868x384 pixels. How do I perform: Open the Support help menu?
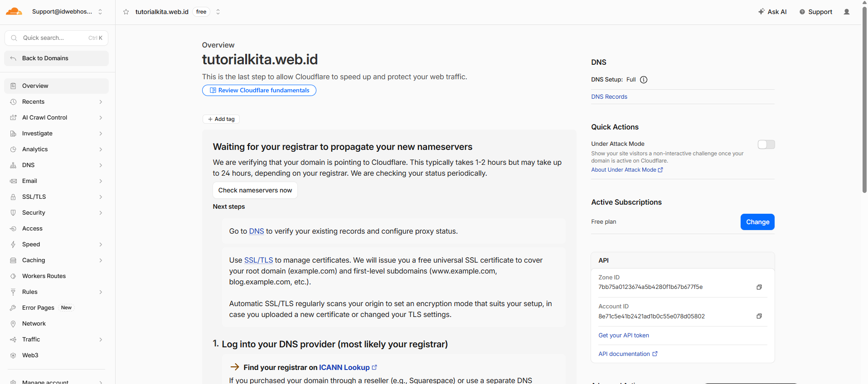(x=816, y=12)
